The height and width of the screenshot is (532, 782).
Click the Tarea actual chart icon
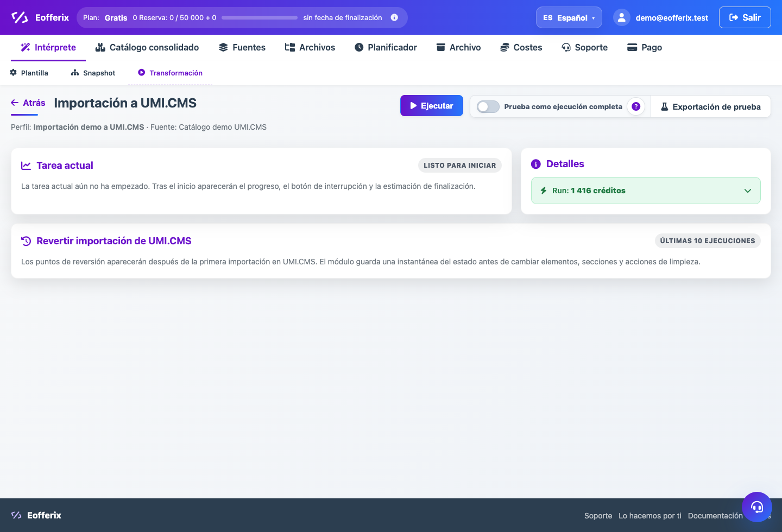tap(26, 166)
